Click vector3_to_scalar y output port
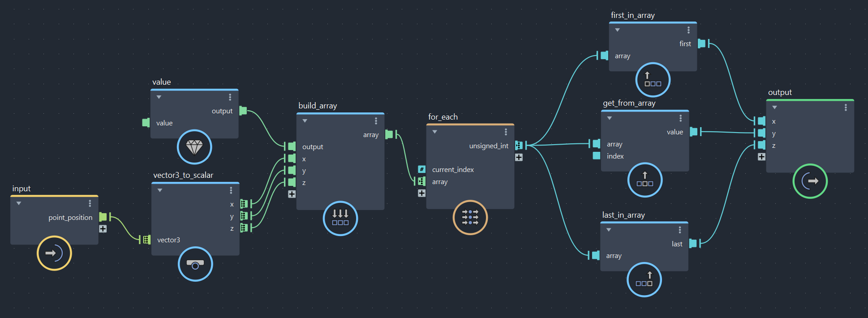Screen dimensions: 868x318 (x=244, y=216)
